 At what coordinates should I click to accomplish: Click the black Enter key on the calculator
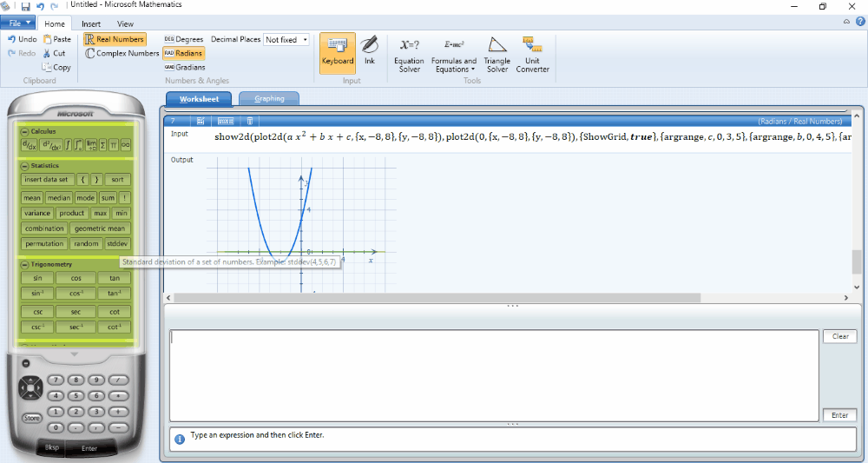pos(89,448)
